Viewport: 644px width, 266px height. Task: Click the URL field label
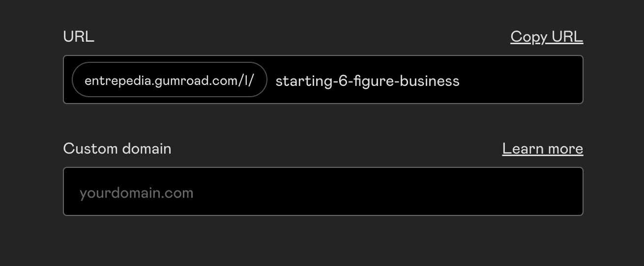pos(79,37)
